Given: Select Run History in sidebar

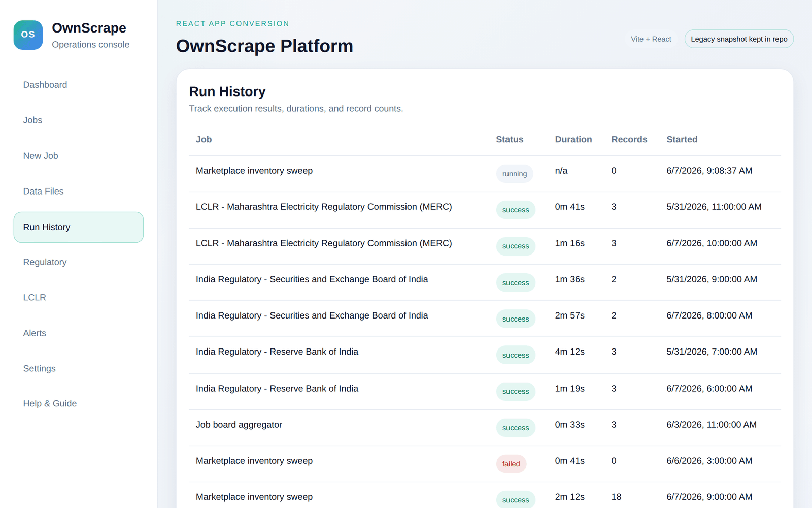Looking at the screenshot, I should (x=79, y=227).
